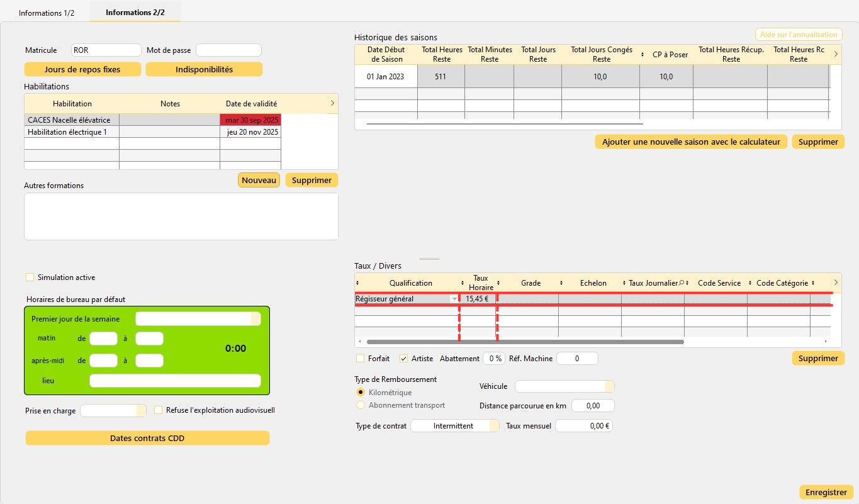Tick the Forfait checkbox
859x504 pixels.
coord(361,359)
